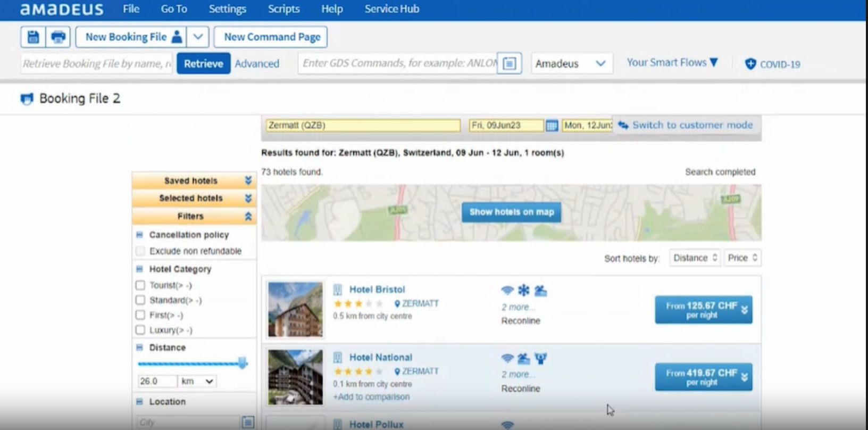Viewport: 868px width, 430px height.
Task: Click the Amadeus logo
Action: [62, 9]
